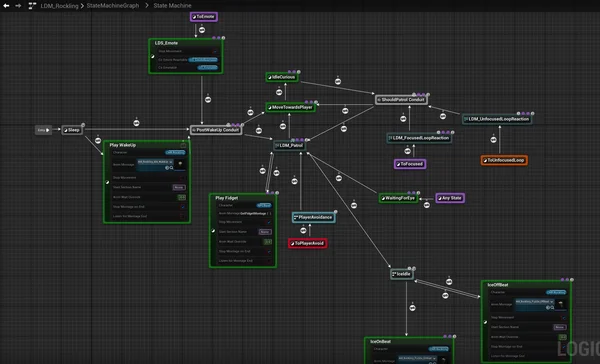Select the ToEmote purple state node
This screenshot has width=600, height=364.
[204, 17]
